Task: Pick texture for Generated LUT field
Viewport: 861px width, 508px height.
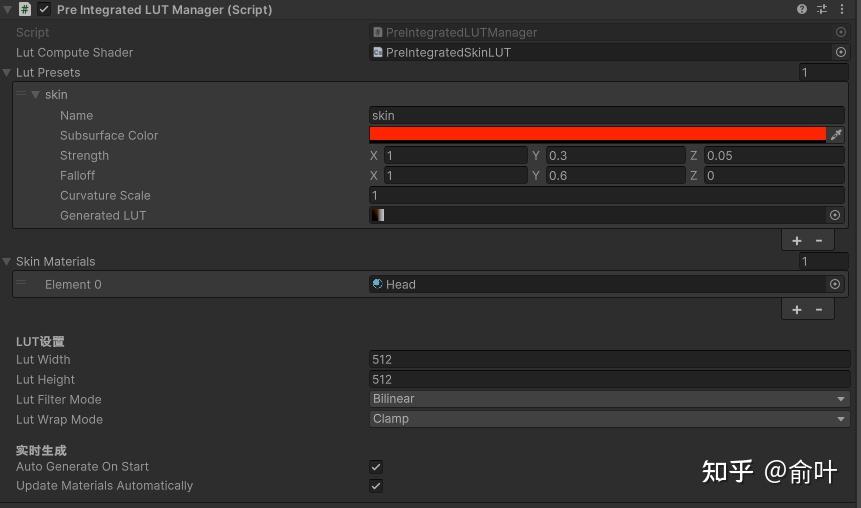Action: coord(835,215)
